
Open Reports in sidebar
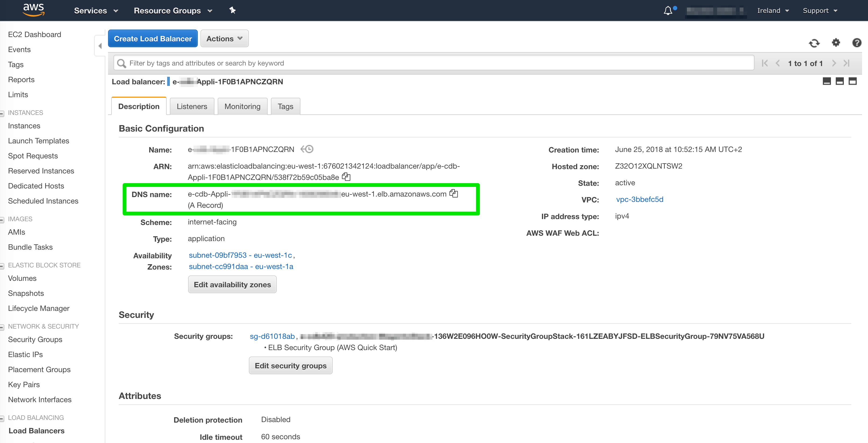(21, 79)
